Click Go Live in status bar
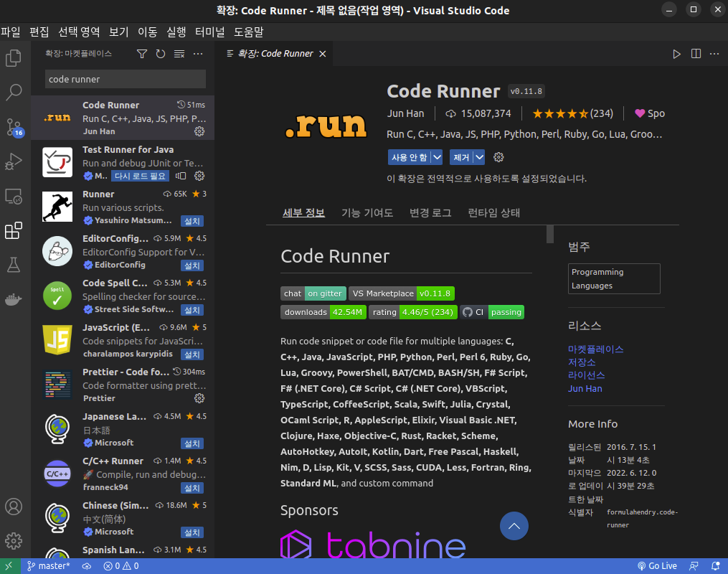The height and width of the screenshot is (574, 728). [x=657, y=565]
